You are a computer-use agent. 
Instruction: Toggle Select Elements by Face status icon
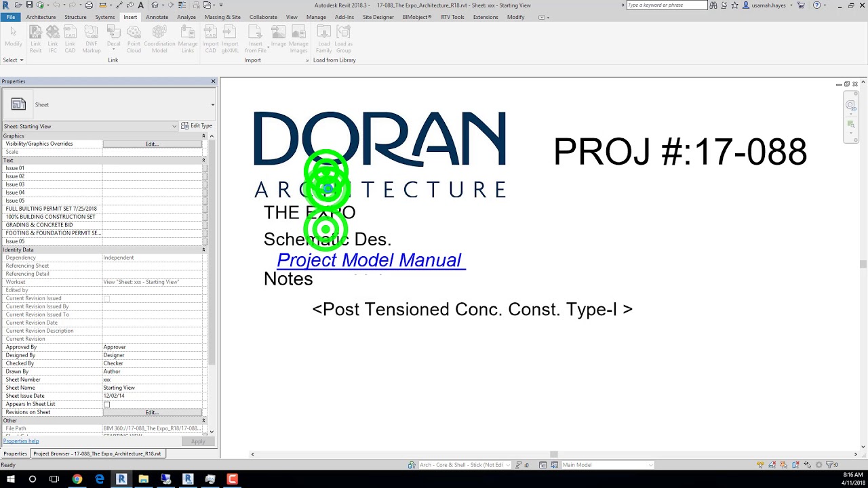pos(795,465)
